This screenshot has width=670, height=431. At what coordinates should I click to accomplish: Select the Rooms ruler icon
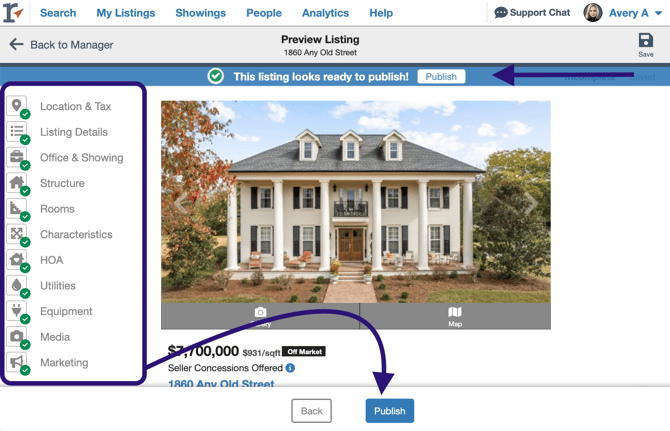point(17,208)
